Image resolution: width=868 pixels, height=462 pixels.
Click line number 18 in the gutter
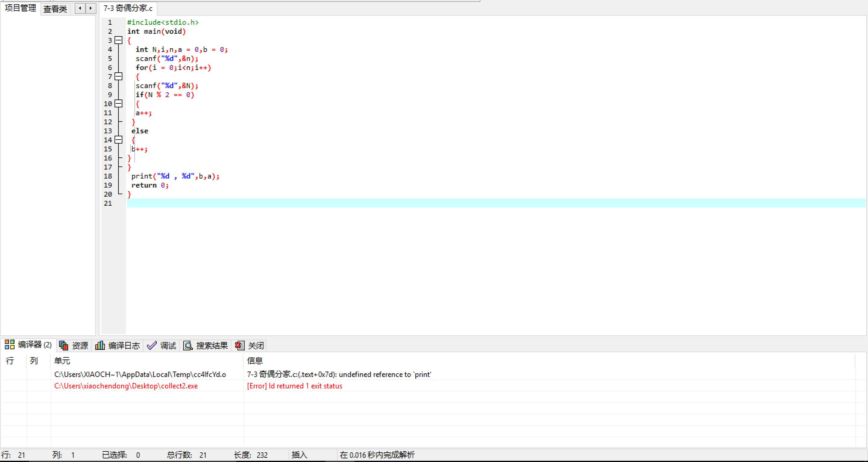(x=108, y=176)
